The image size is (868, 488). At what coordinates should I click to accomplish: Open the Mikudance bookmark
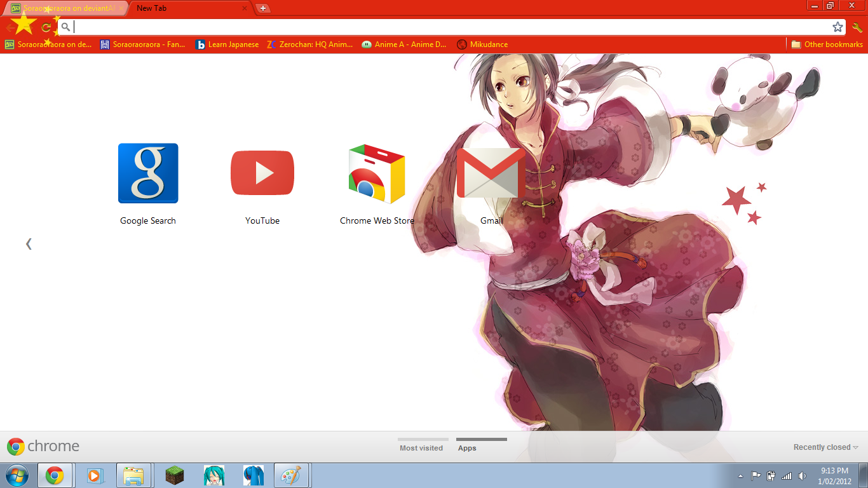[482, 44]
